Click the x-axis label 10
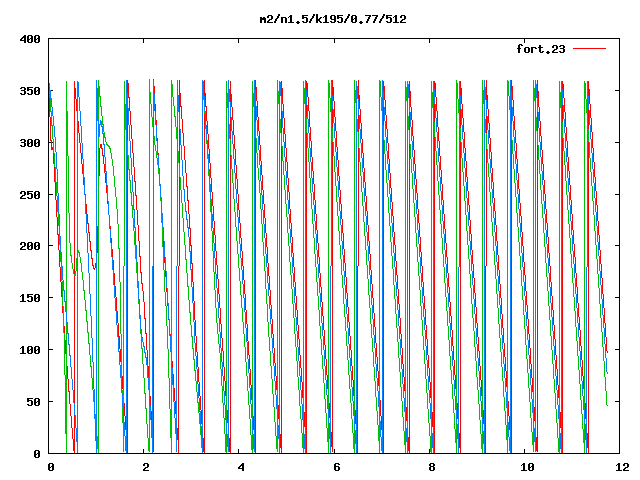Viewport: 640px width, 480px height. click(x=527, y=467)
